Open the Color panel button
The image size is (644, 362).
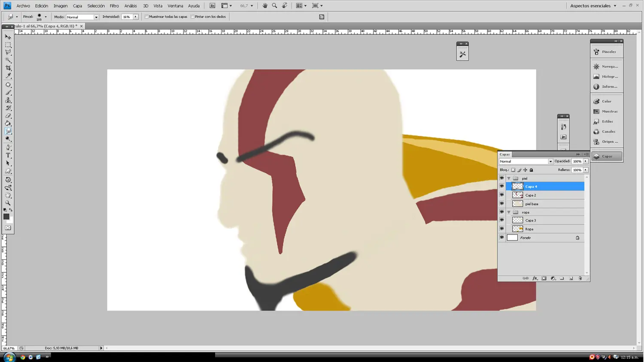tap(607, 101)
